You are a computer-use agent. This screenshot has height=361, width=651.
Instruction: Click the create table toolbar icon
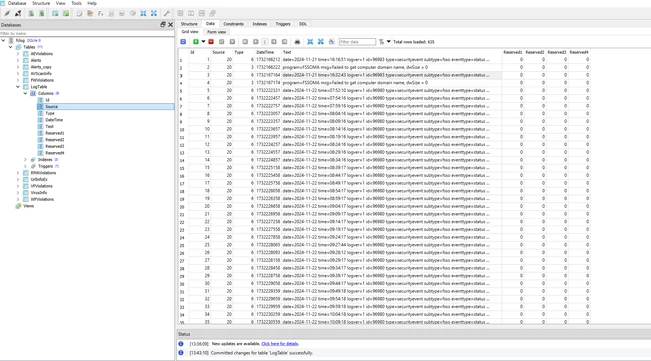[55, 13]
